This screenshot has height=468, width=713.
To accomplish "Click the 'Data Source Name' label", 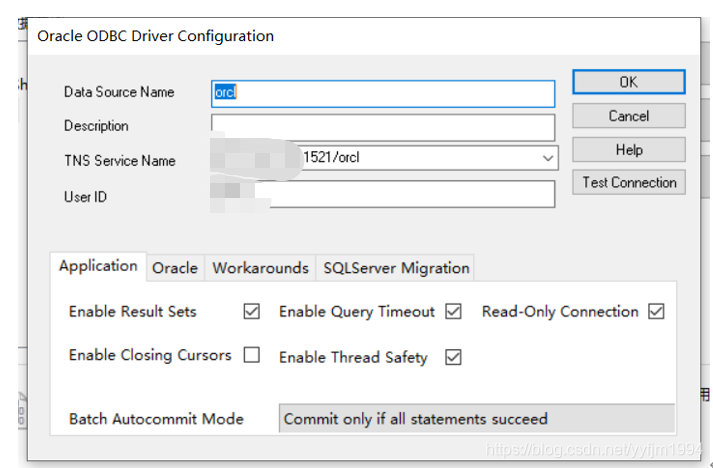I will (119, 92).
